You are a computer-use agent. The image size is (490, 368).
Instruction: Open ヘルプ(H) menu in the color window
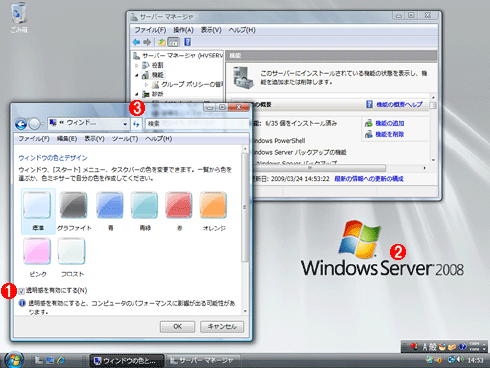[159, 139]
